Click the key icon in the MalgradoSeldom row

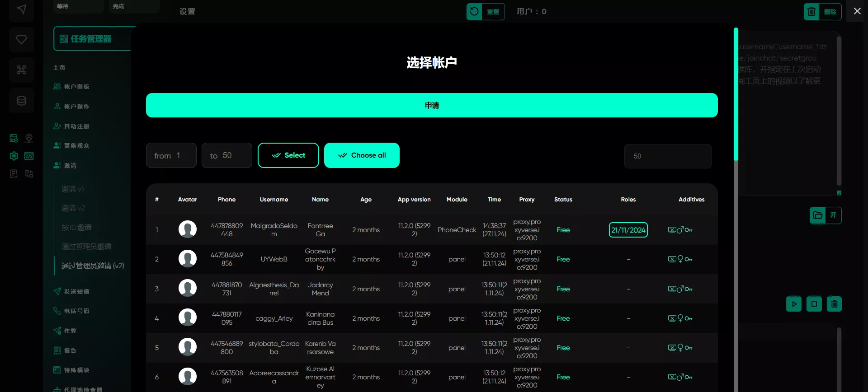[x=689, y=230]
